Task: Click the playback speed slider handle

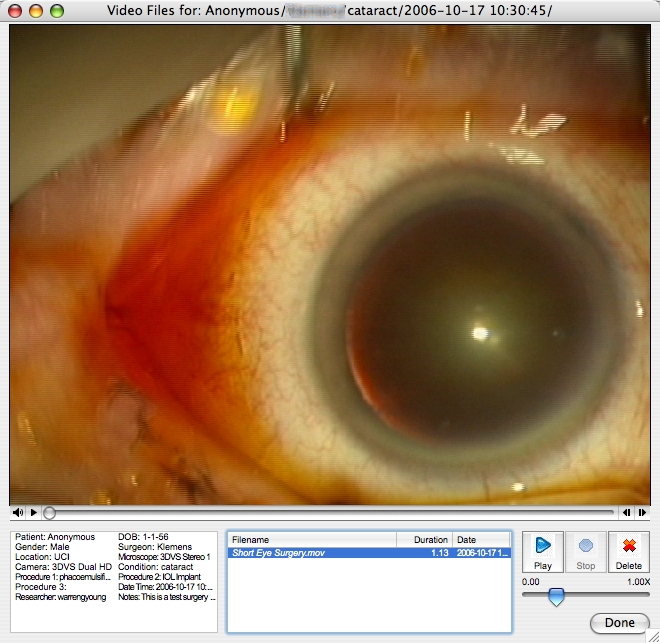Action: (556, 597)
